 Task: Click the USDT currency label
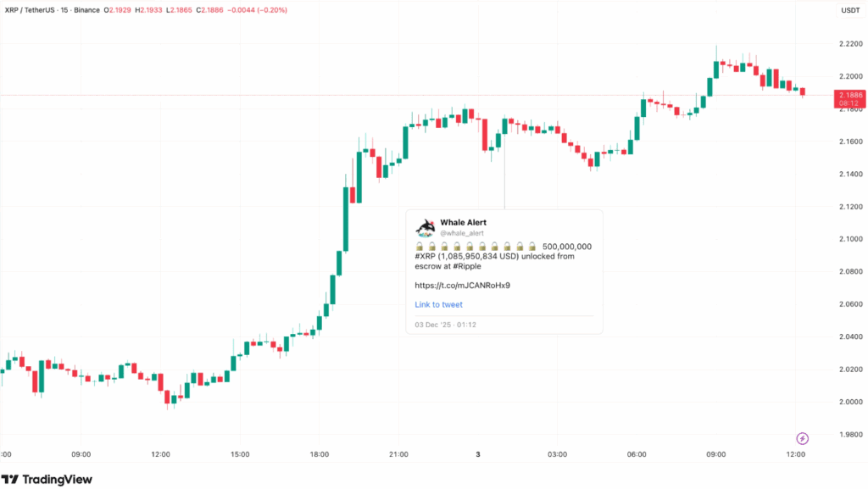(x=850, y=10)
